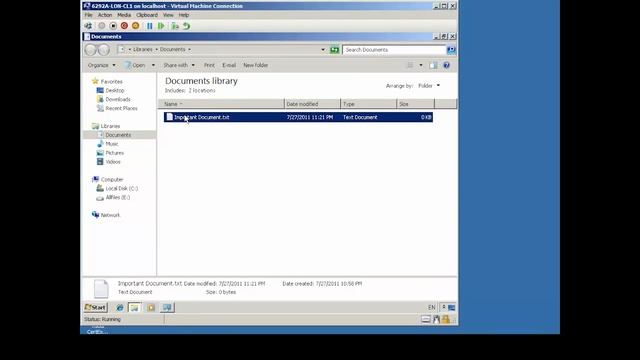Click the green Reset play icon
This screenshot has width=640, height=360.
click(161, 26)
